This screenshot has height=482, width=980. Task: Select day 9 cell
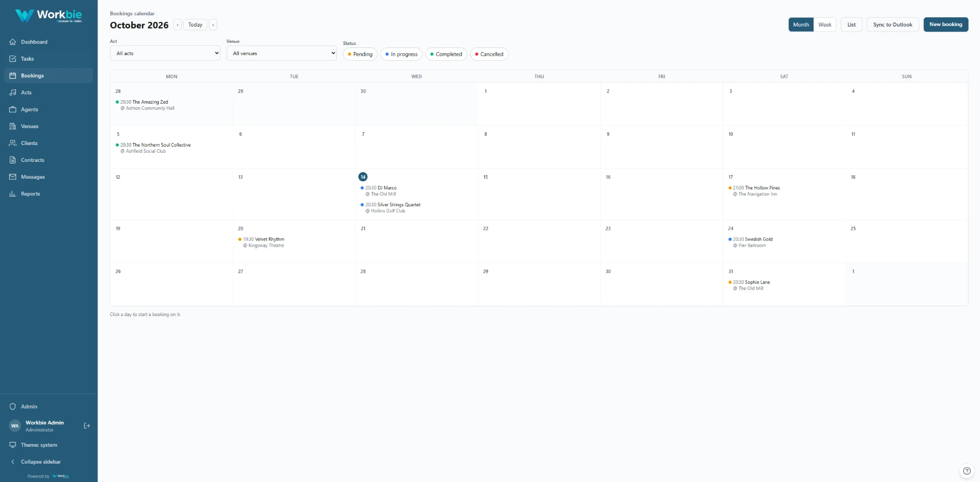(661, 147)
